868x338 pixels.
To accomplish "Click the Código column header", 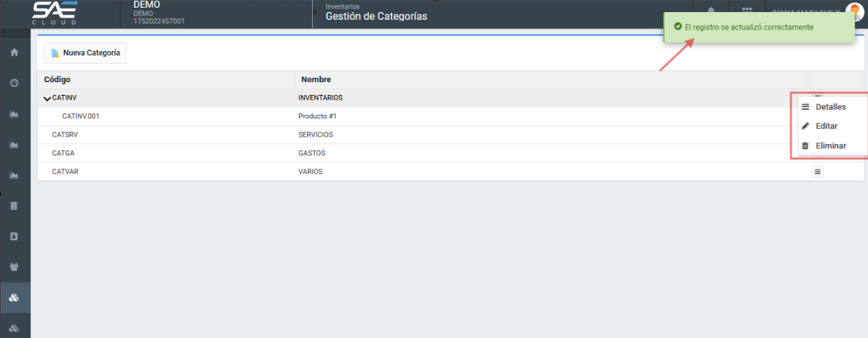I will point(57,79).
